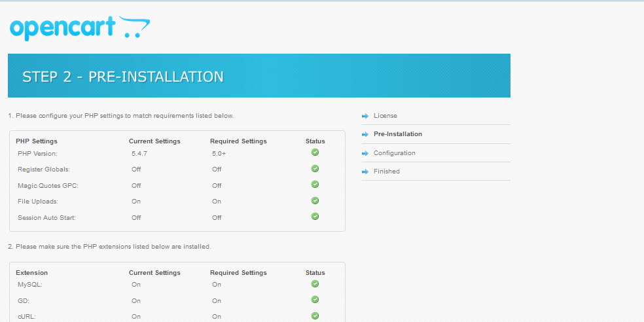644x322 pixels.
Task: Select the Pre-Installation step
Action: [x=397, y=134]
